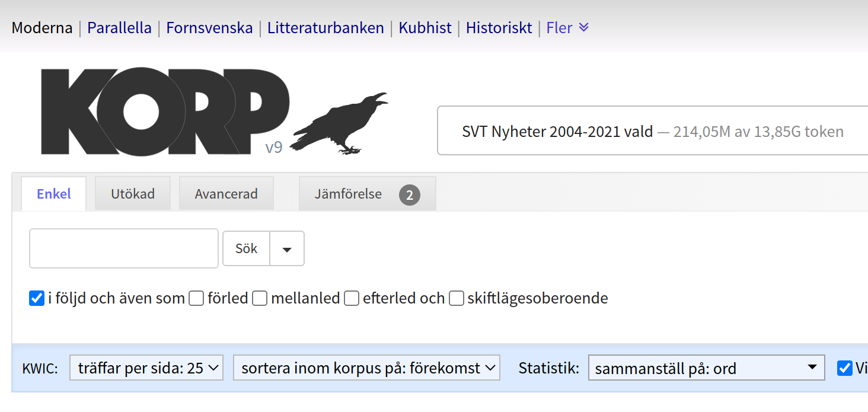Switch to the Avancerad tab
868x412 pixels.
point(226,193)
